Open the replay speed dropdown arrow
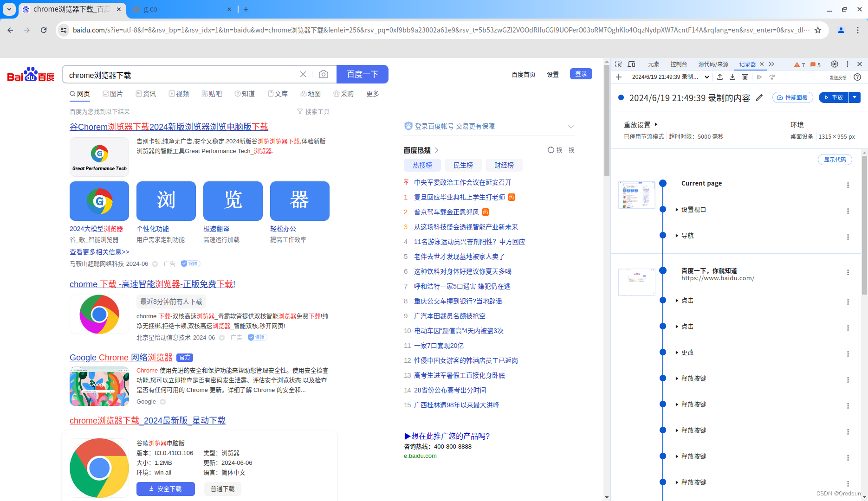The height and width of the screenshot is (501, 868). click(855, 97)
